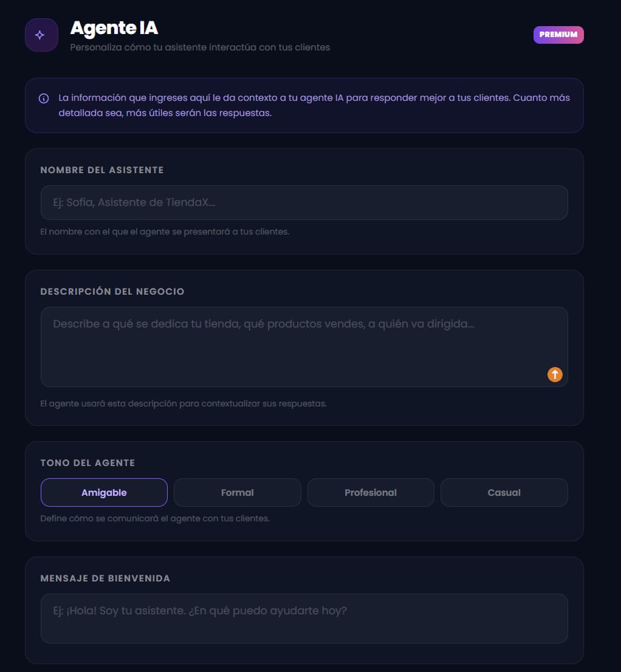Click the NOMBRE DEL ASISTENTE label

(x=102, y=170)
